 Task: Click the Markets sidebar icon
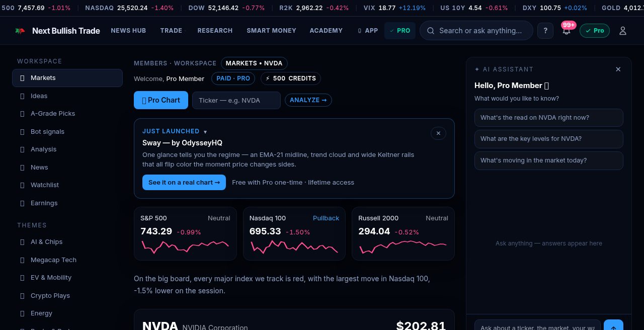tap(22, 78)
